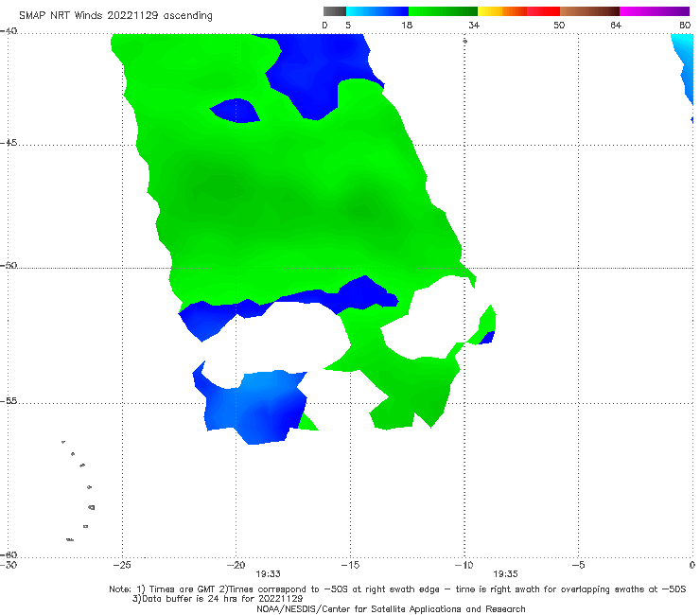Click the color bar label '50'
Image resolution: width=700 pixels, height=615 pixels.
point(559,25)
